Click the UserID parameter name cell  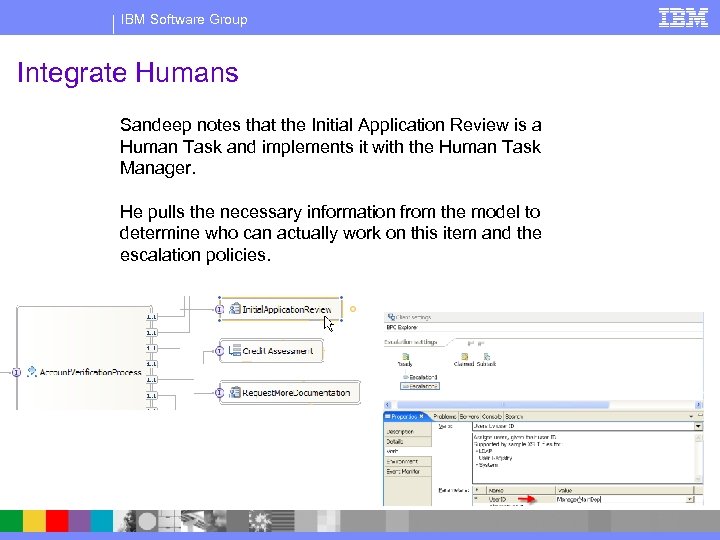pos(521,499)
